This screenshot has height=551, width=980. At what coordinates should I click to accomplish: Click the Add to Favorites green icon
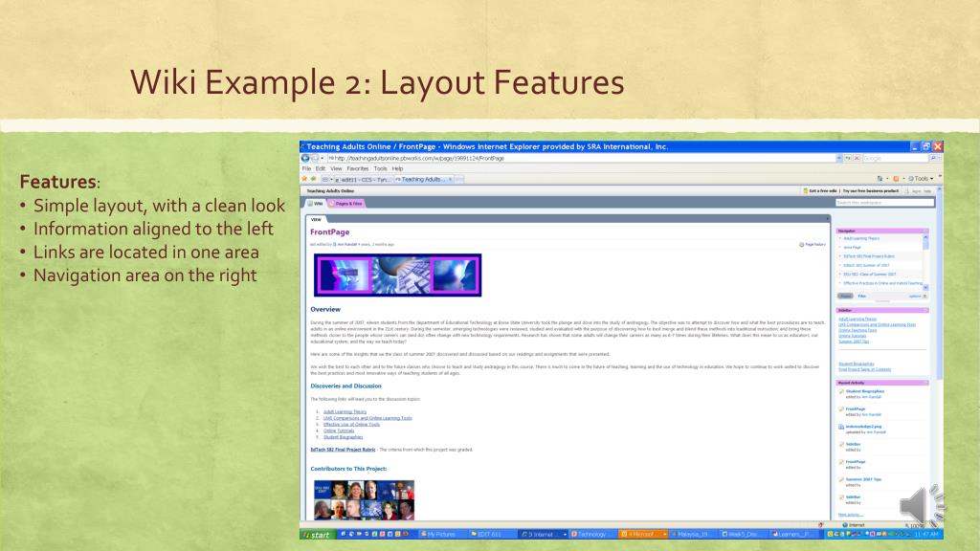313,179
